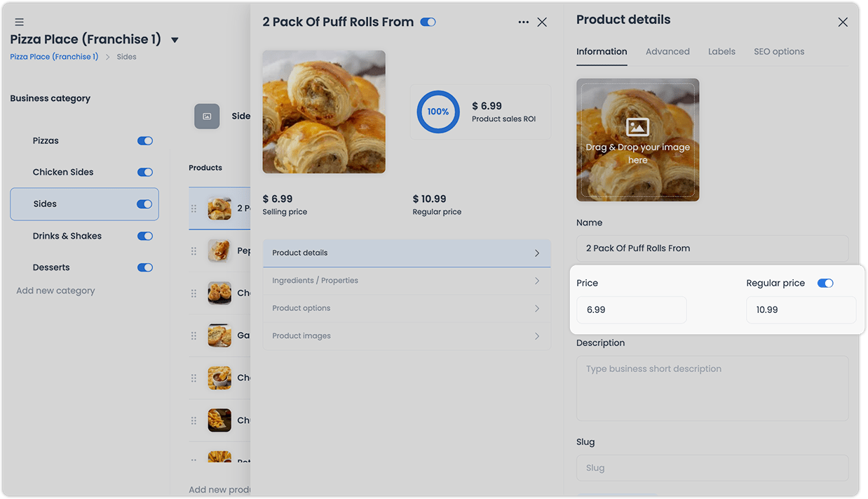Click the 100% ROI progress ring

point(438,112)
